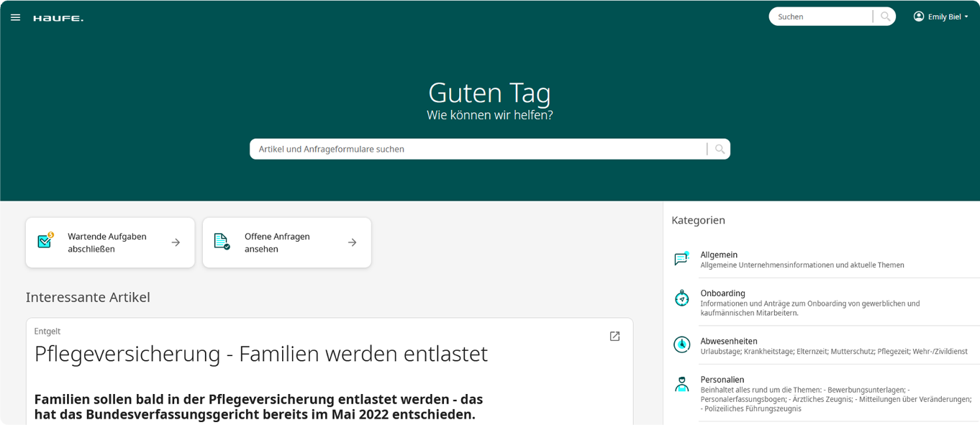The height and width of the screenshot is (425, 980).
Task: Click arrow on Offene Anfragen card
Action: click(x=352, y=242)
